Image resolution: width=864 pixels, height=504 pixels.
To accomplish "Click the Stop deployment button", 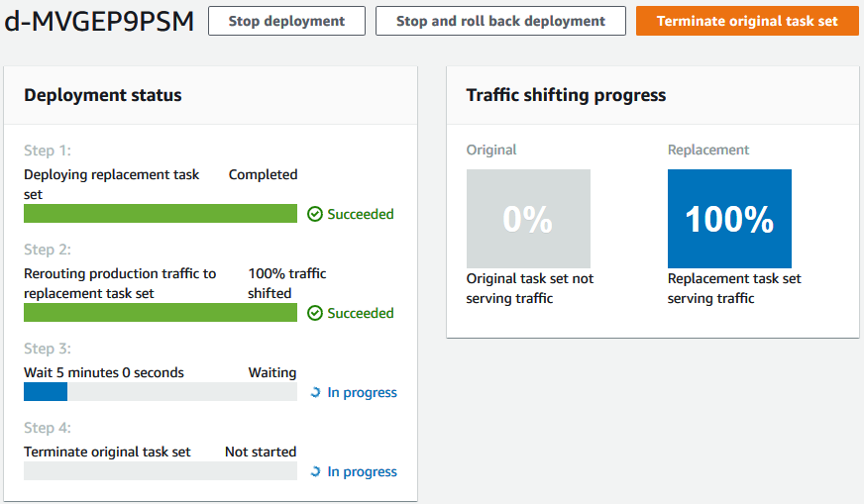I will point(286,21).
